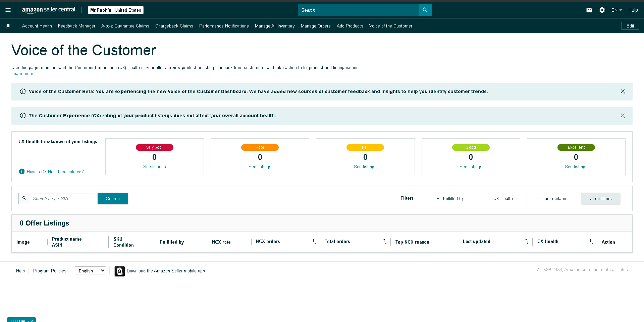This screenshot has width=644, height=322.
Task: Click the Fulfilled by column header
Action: (172, 242)
